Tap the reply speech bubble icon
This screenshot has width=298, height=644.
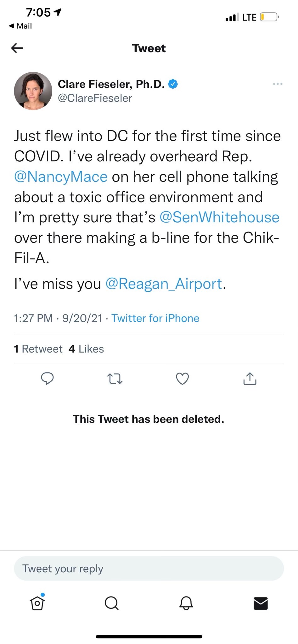pyautogui.click(x=48, y=378)
